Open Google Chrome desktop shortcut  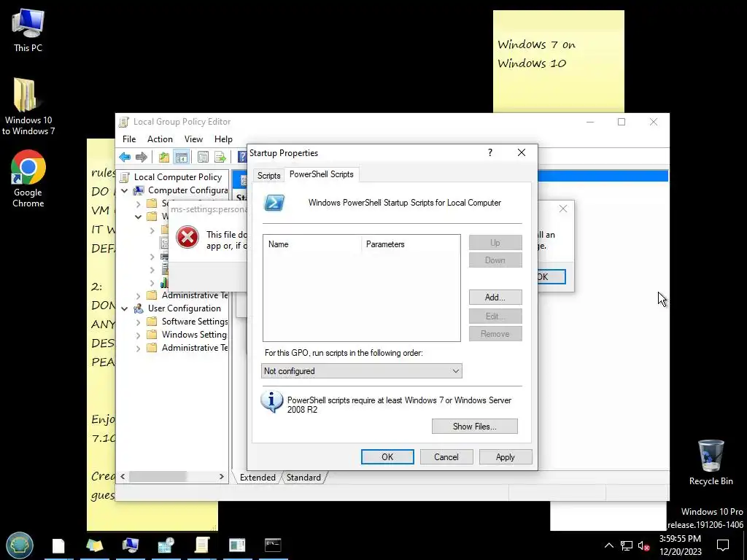pyautogui.click(x=28, y=179)
